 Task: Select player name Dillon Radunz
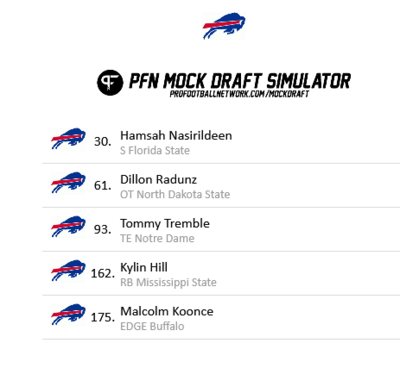click(x=158, y=180)
